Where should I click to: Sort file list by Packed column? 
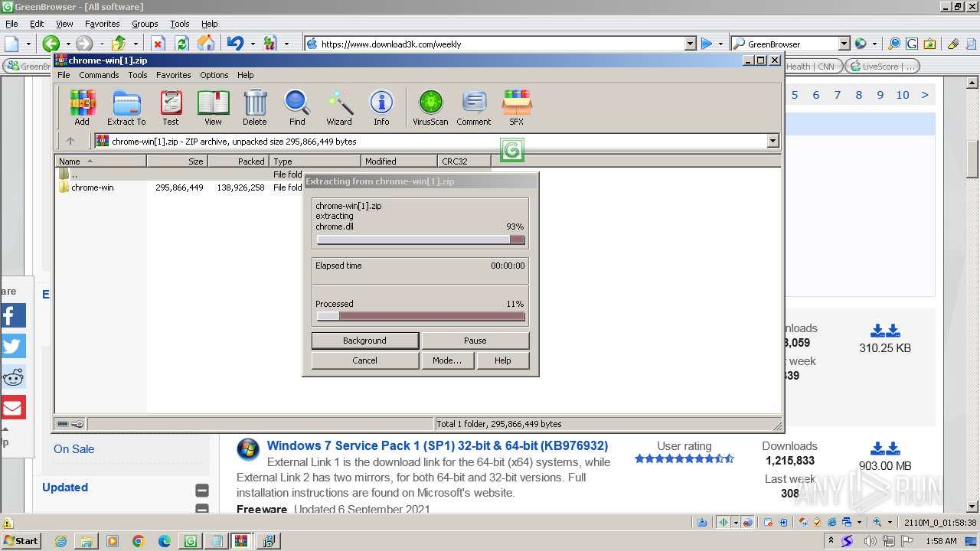238,161
